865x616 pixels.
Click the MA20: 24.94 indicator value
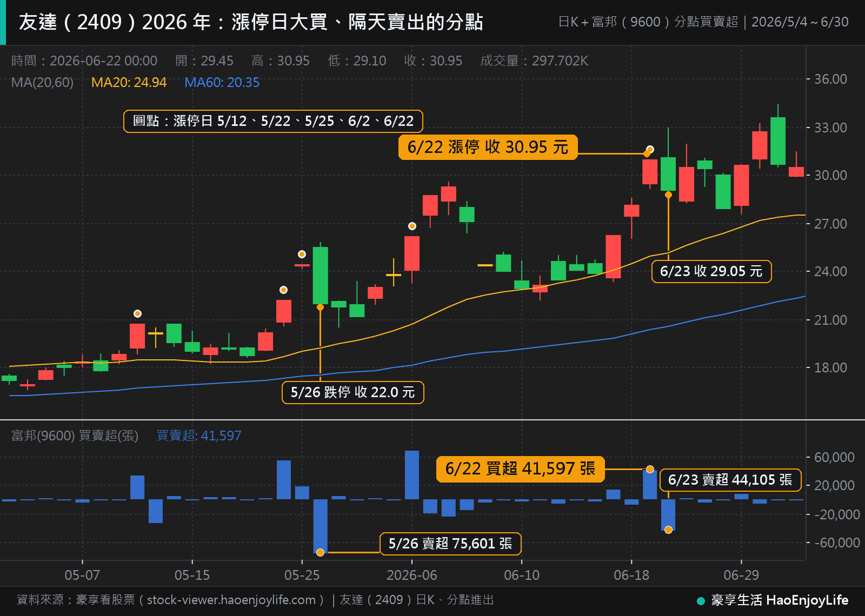click(x=129, y=82)
